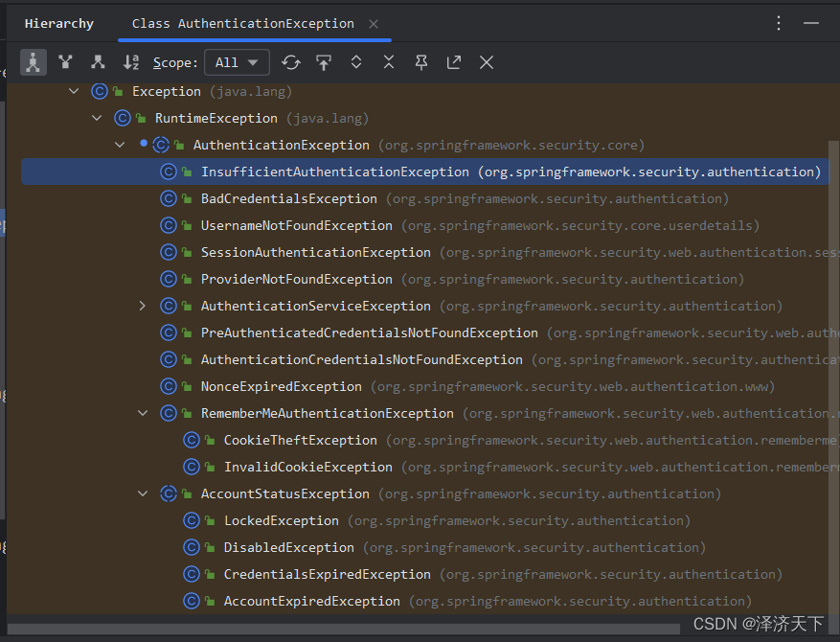Click the class icon beside AccountExpiredException
Viewport: 840px width, 642px height.
192,601
